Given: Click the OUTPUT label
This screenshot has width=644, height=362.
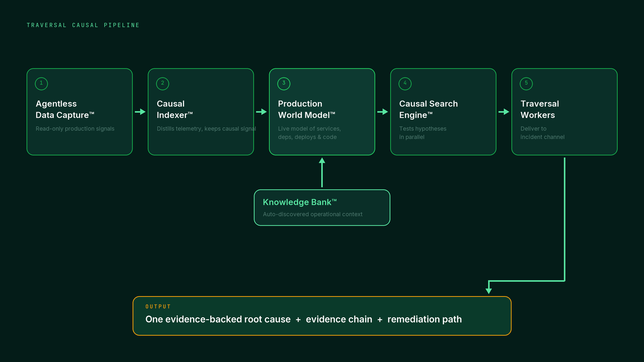Looking at the screenshot, I should point(158,307).
